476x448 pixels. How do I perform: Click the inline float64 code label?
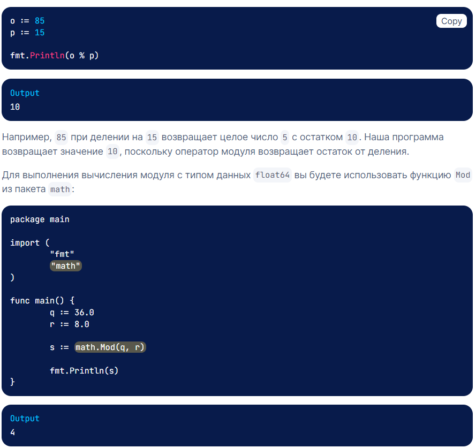click(273, 175)
